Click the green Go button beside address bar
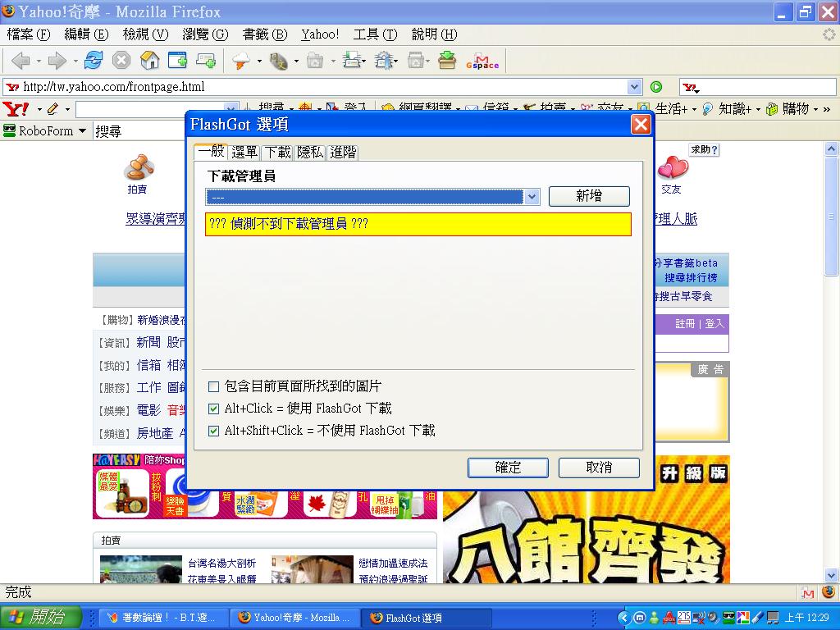 (656, 87)
